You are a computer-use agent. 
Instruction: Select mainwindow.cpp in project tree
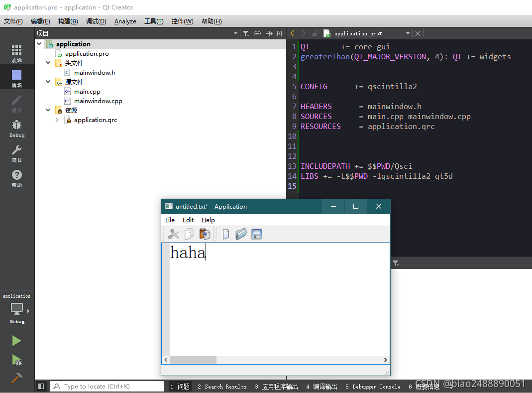(x=98, y=101)
